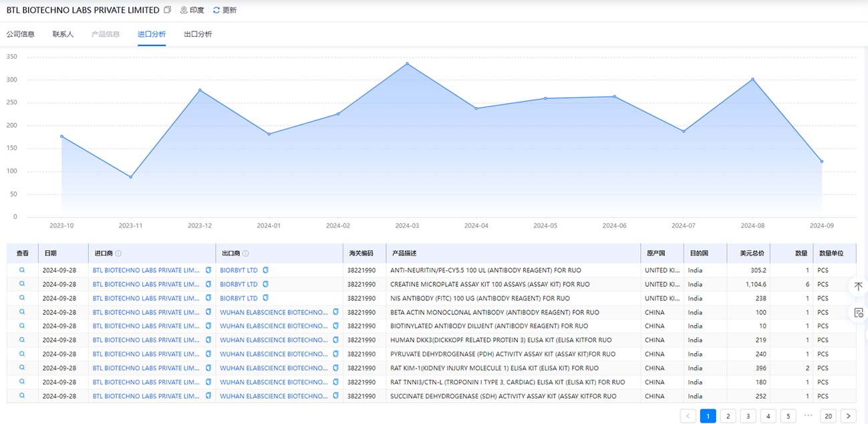Go to next page arrow in pagination
This screenshot has width=868, height=424.
coord(849,416)
